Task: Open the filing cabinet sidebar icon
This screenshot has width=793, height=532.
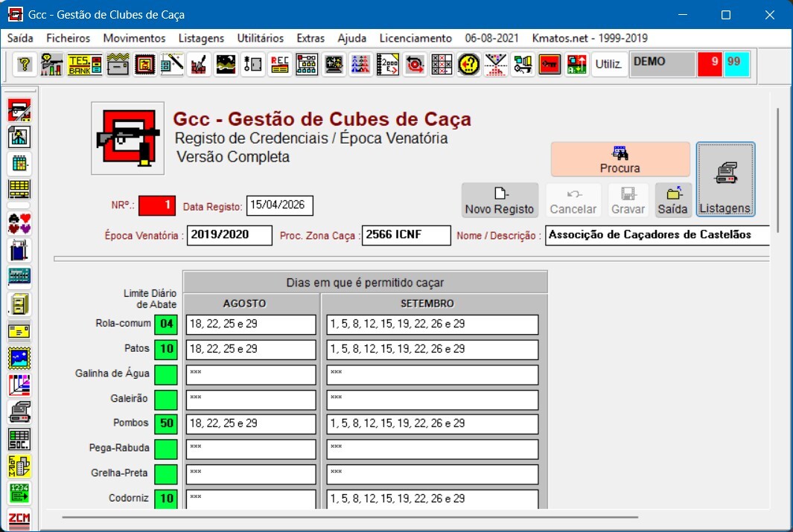Action: [19, 304]
